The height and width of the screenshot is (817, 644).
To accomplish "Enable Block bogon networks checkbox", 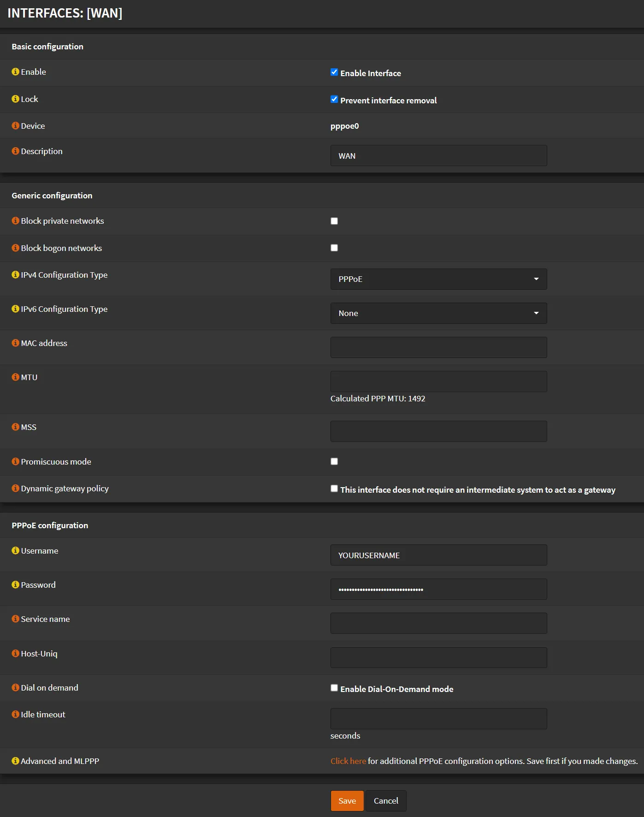I will pyautogui.click(x=334, y=248).
